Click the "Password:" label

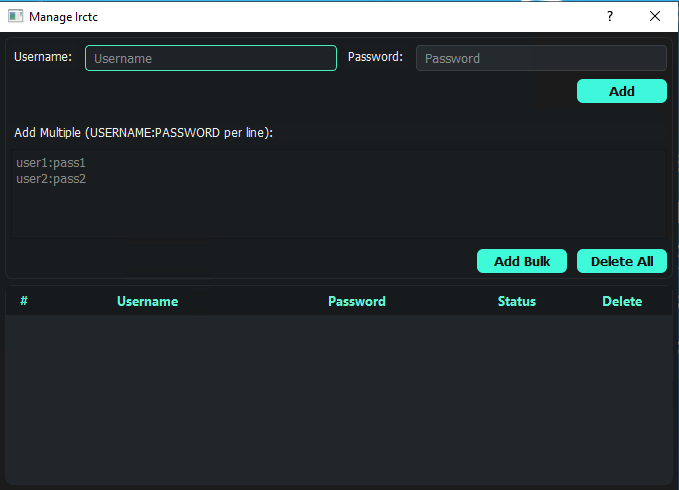375,57
